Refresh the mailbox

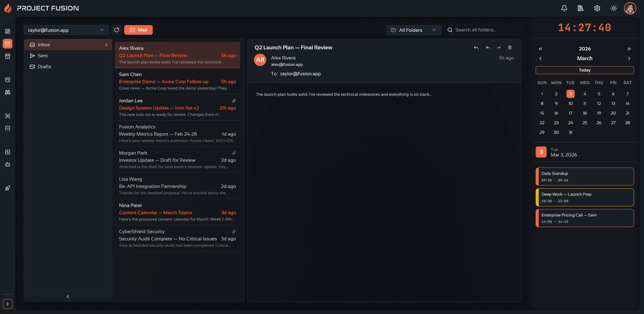pyautogui.click(x=116, y=30)
